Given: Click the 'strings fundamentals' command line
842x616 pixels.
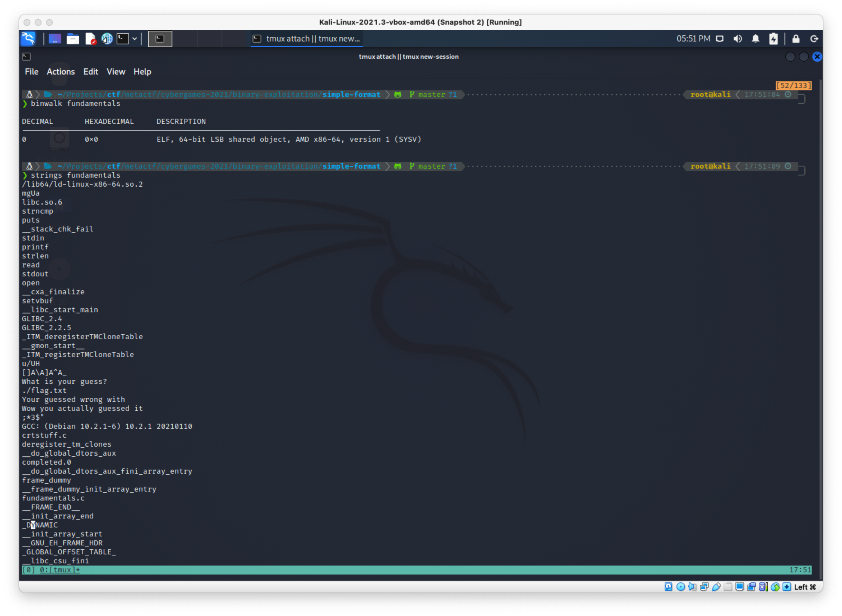Looking at the screenshot, I should [76, 175].
